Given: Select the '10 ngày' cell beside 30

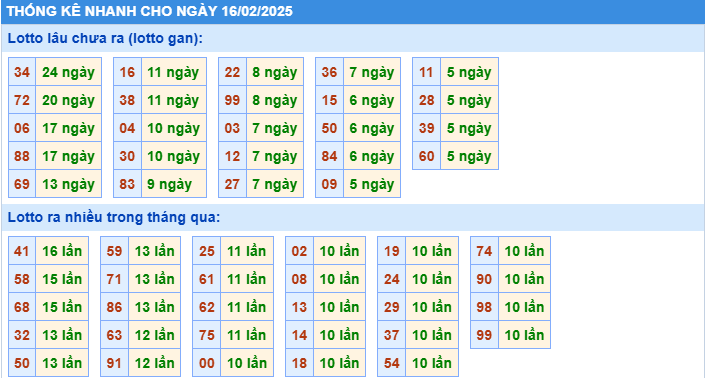Looking at the screenshot, I should 174,156.
